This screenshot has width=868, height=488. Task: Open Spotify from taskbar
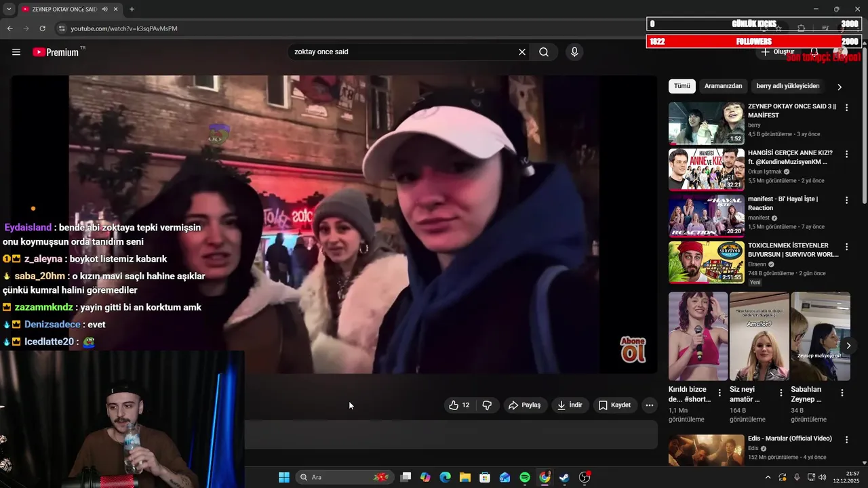pos(525,477)
